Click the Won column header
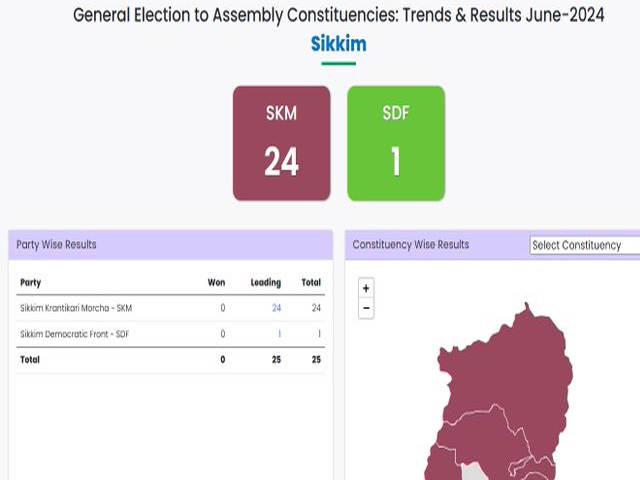The image size is (640, 480). tap(216, 282)
